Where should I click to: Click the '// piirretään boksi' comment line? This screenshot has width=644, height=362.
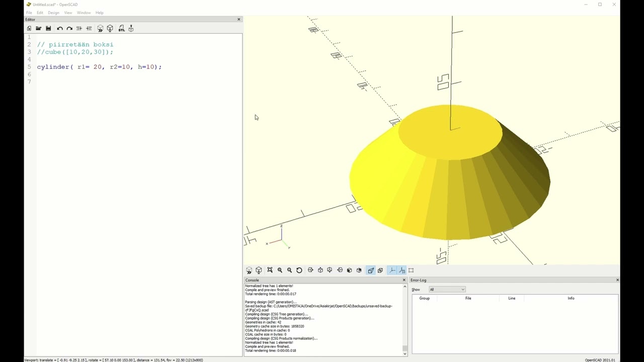(75, 45)
